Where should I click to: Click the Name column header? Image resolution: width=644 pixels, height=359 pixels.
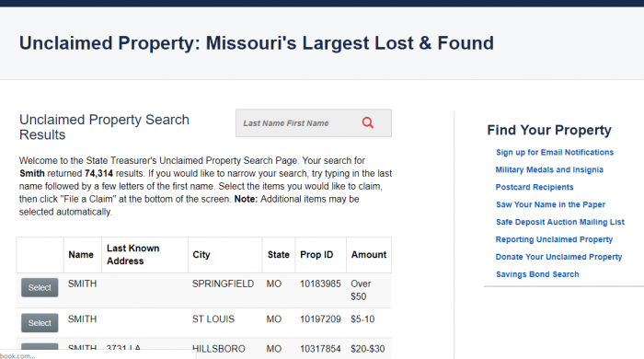tap(81, 255)
